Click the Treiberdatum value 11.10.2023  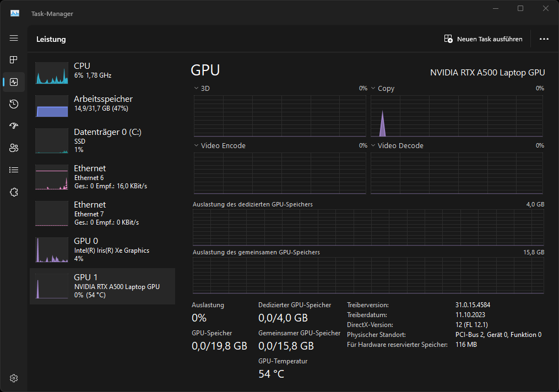coord(470,315)
